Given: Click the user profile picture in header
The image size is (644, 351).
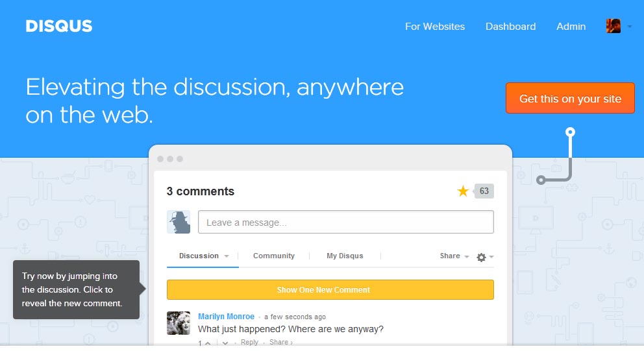Looking at the screenshot, I should tap(613, 27).
